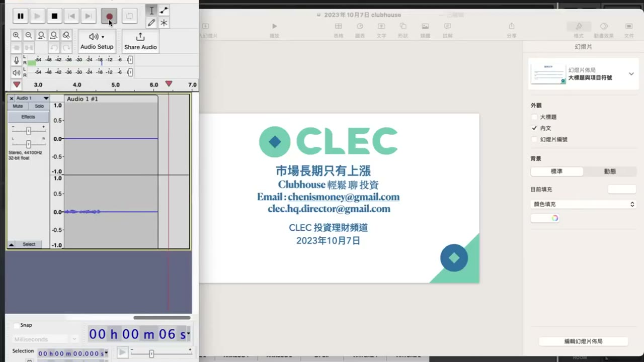The width and height of the screenshot is (644, 362).
Task: Select the Draw pencil tool
Action: click(151, 23)
